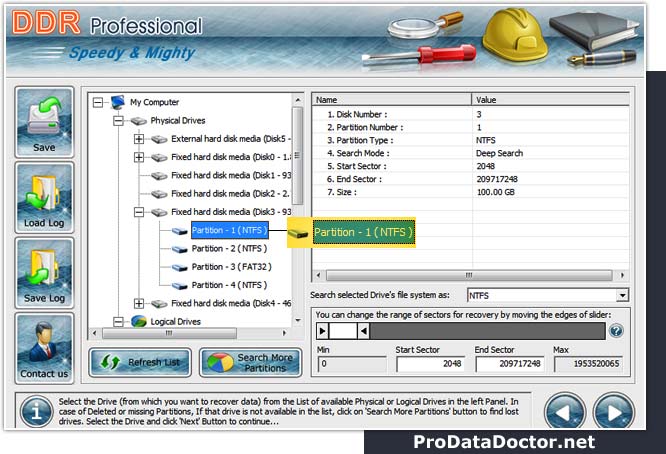Click the 'Disk Number' row
Image resolution: width=666 pixels, height=454 pixels.
point(470,114)
